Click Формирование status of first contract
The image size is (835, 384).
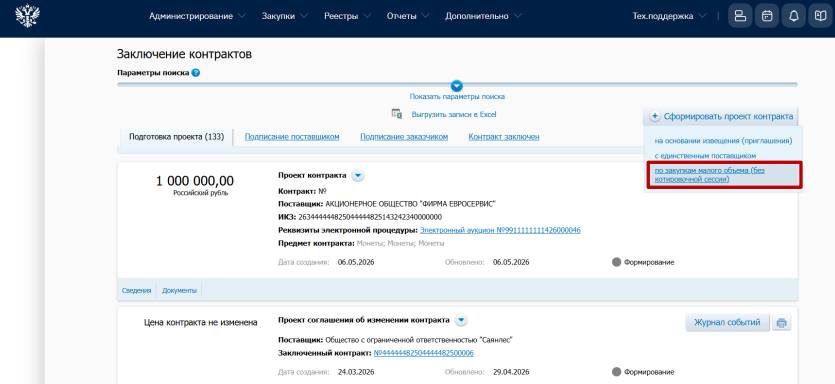(649, 262)
